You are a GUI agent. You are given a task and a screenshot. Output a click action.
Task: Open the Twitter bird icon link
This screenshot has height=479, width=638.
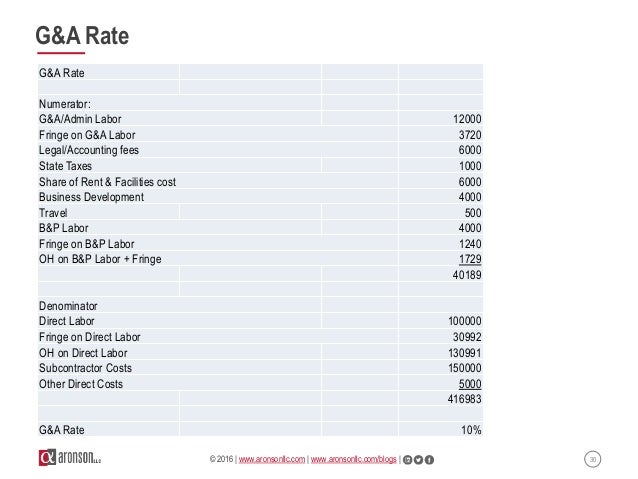point(418,459)
